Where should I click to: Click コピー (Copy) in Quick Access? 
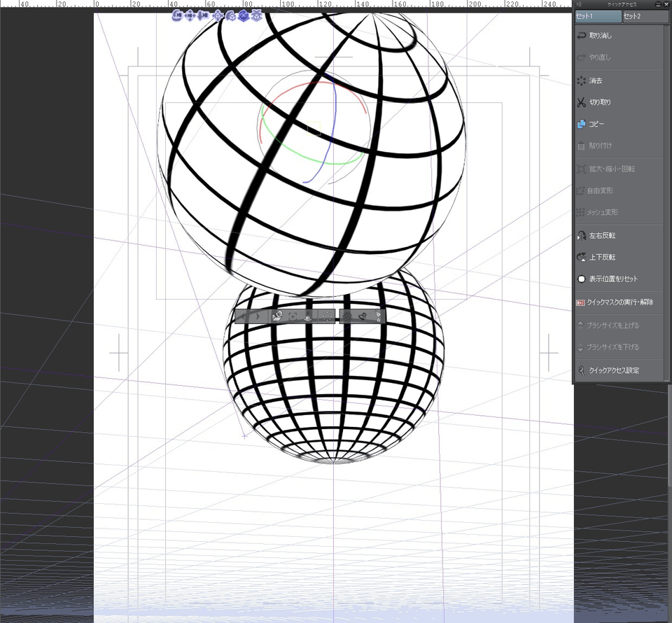[619, 124]
